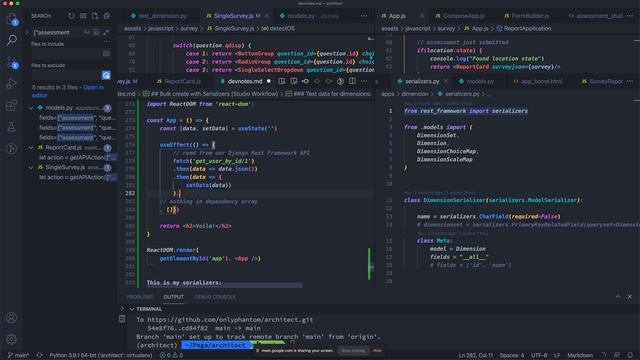The image size is (640, 360).
Task: Close the bottom panel
Action: pos(630,297)
